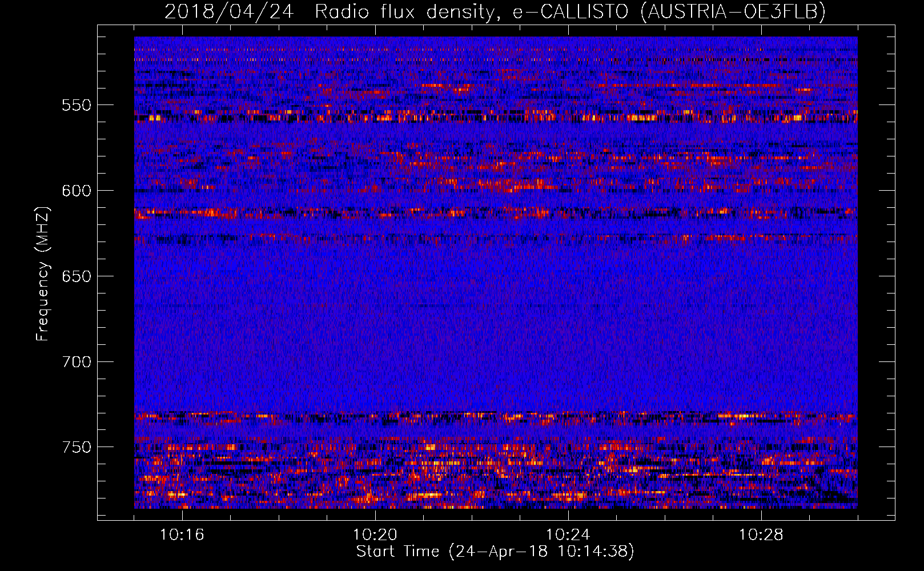The height and width of the screenshot is (571, 924).
Task: Click the 10:24 time axis label
Action: coord(568,535)
